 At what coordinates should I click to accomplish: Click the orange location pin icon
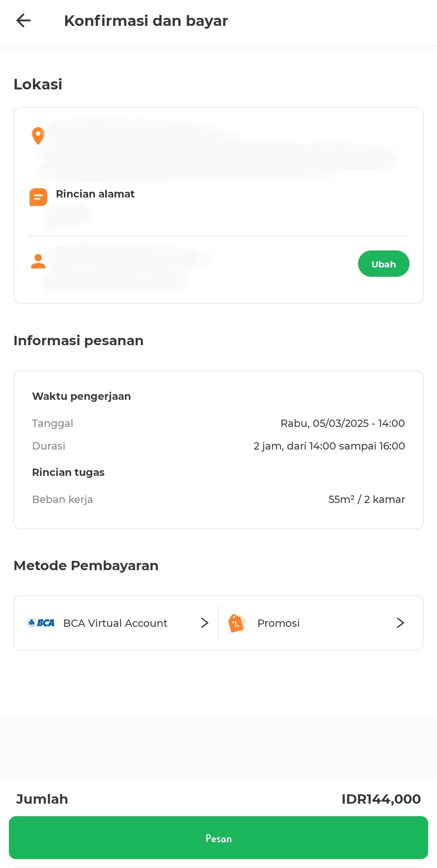click(38, 136)
